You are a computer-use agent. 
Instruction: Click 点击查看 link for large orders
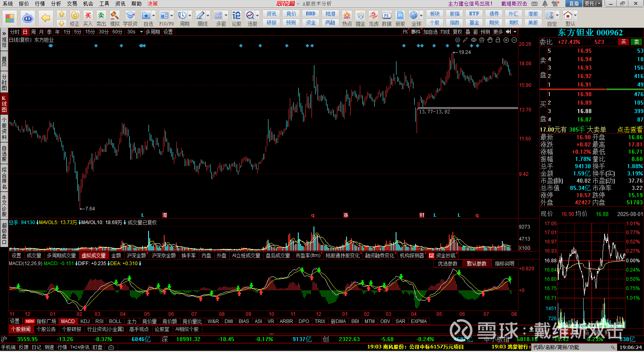630,130
